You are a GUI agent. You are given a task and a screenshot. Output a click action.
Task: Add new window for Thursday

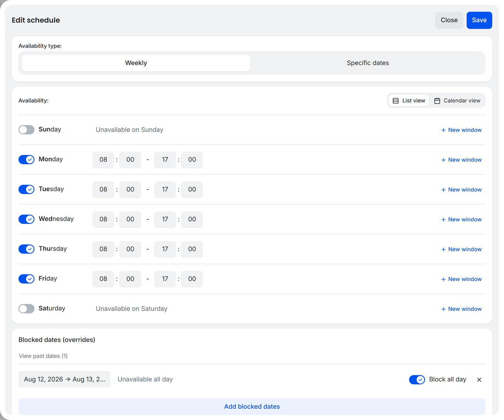[x=461, y=249]
